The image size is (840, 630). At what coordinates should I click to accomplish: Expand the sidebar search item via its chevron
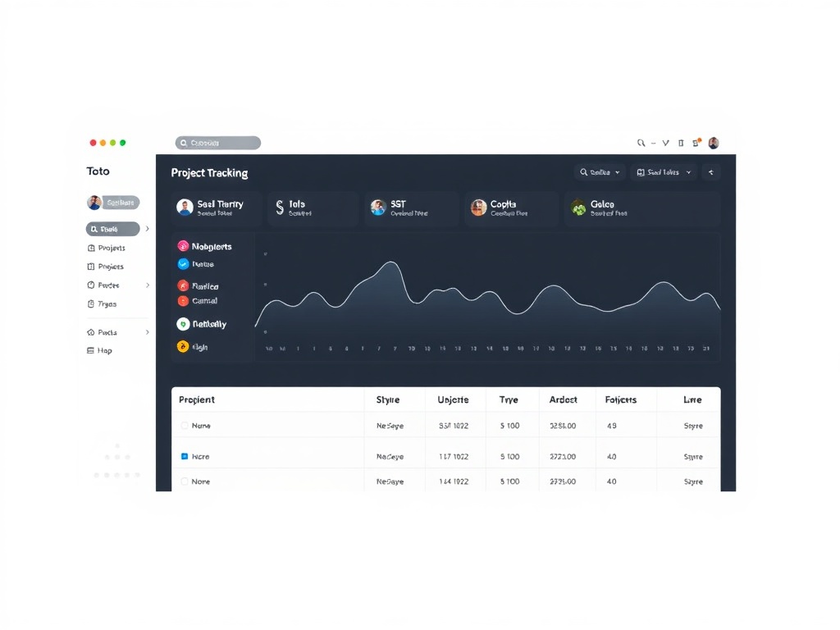click(x=146, y=229)
